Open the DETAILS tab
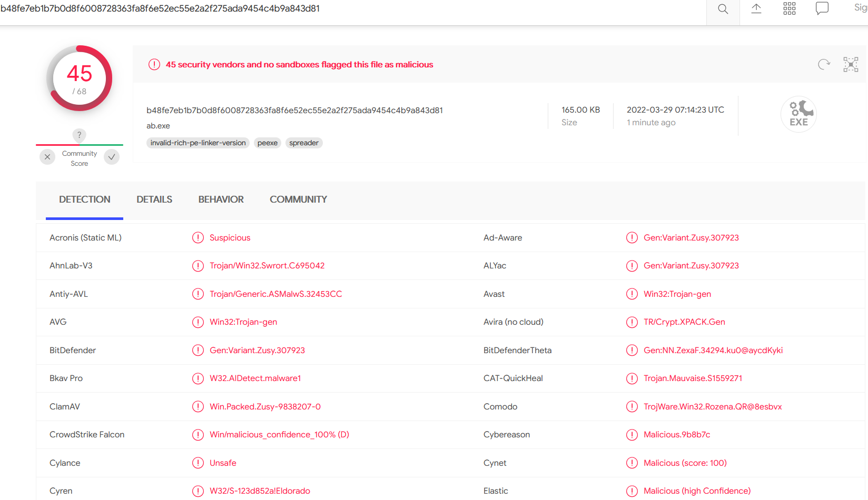Screen dimensions: 868x500 (154, 199)
